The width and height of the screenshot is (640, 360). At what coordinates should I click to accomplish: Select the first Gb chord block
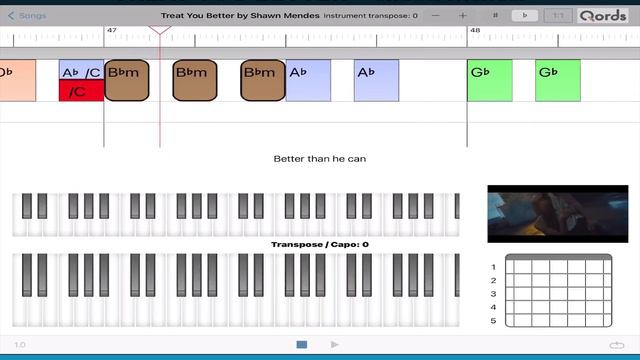click(x=490, y=80)
